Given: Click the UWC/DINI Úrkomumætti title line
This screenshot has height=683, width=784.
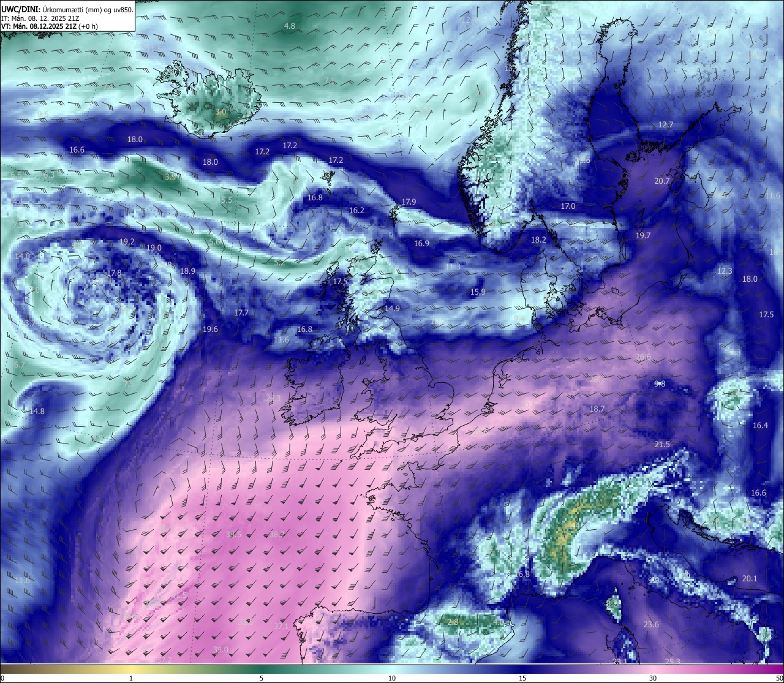Looking at the screenshot, I should pos(67,9).
